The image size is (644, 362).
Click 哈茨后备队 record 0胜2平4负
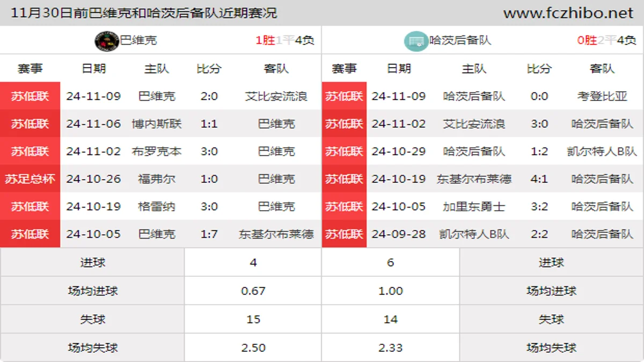[x=607, y=40]
